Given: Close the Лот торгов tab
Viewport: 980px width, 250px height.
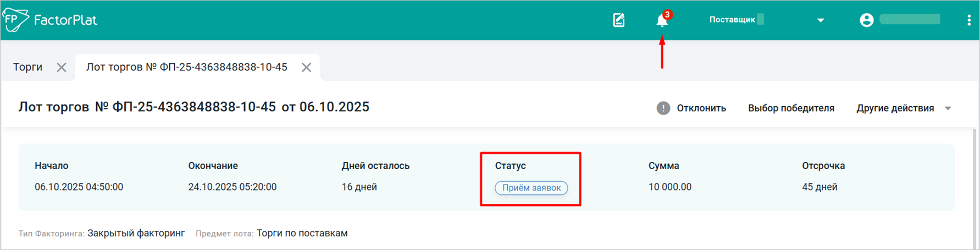Looking at the screenshot, I should click(x=307, y=67).
